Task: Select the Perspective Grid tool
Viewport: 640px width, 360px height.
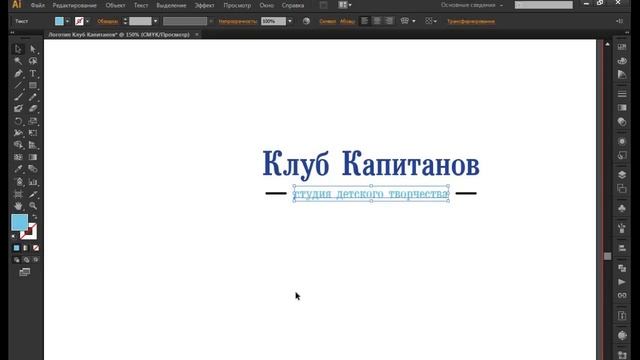Action: [33, 145]
